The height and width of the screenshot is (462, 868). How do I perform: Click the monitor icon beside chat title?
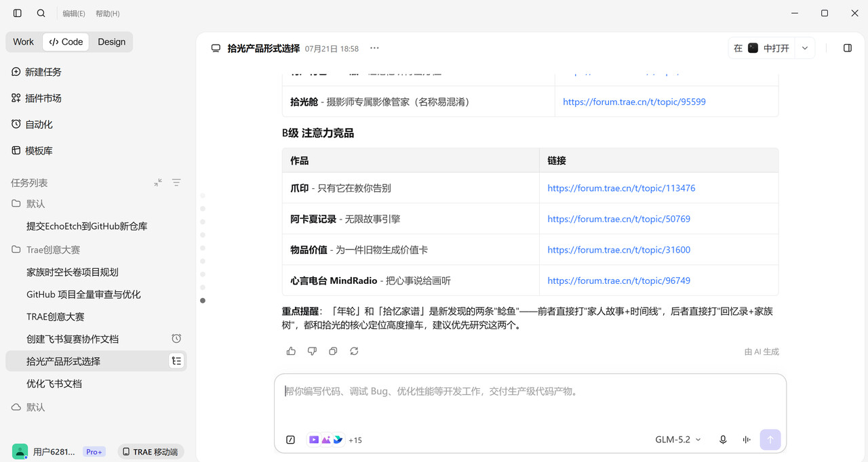216,48
